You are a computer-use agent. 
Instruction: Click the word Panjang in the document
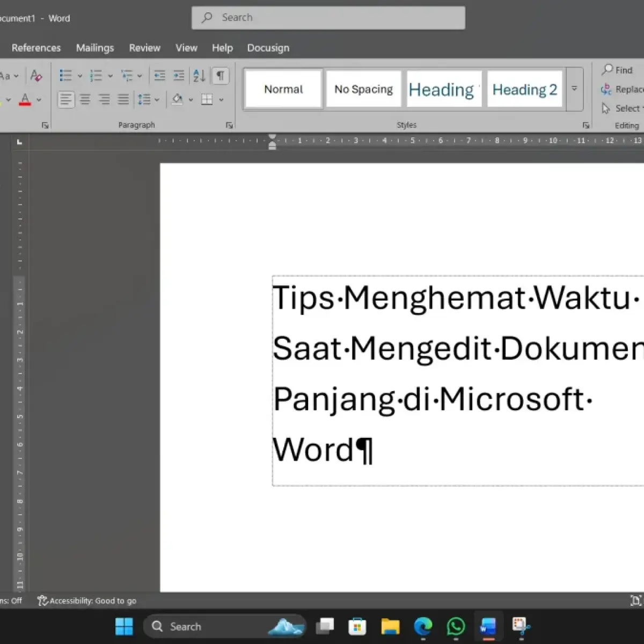point(335,400)
